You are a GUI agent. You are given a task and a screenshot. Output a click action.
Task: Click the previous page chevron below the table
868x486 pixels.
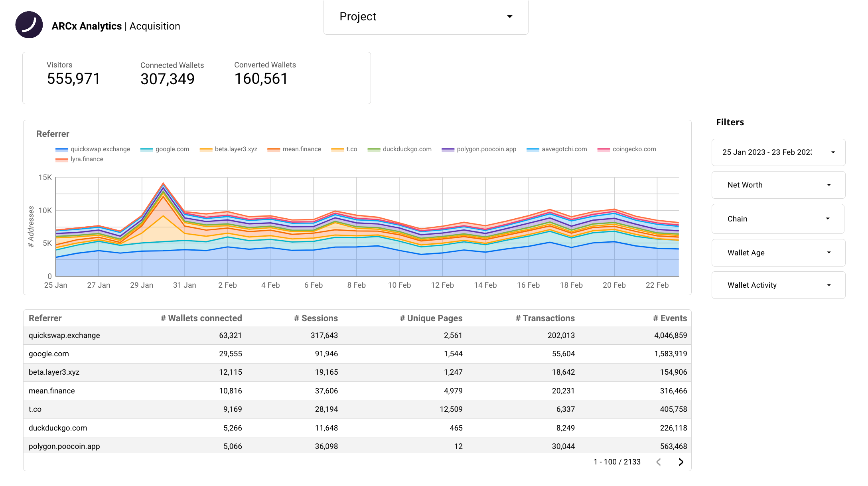[x=659, y=462]
